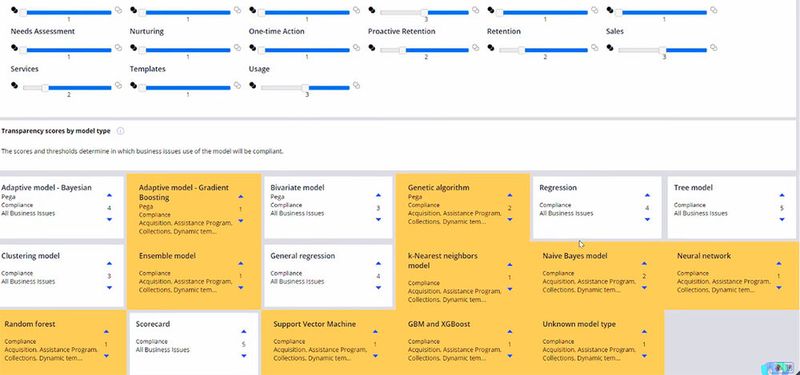
Task: Click info icon beside Transparency scores heading
Action: 120,131
